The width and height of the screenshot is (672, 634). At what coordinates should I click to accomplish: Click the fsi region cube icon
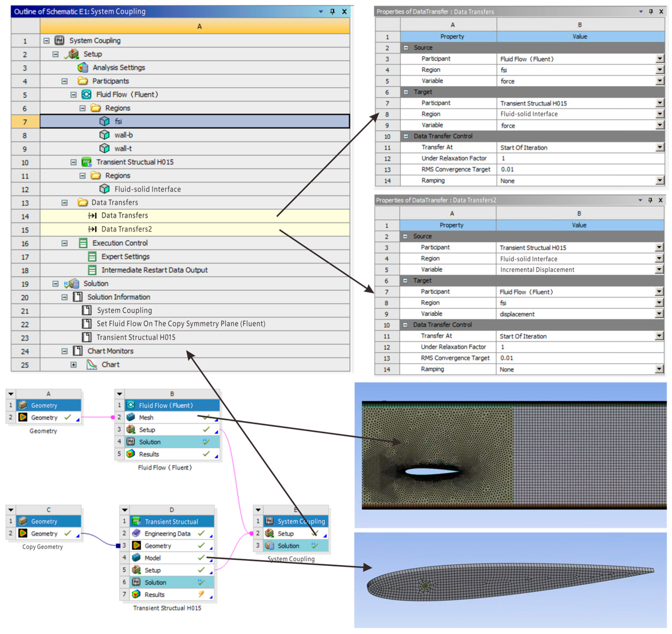[x=104, y=121]
